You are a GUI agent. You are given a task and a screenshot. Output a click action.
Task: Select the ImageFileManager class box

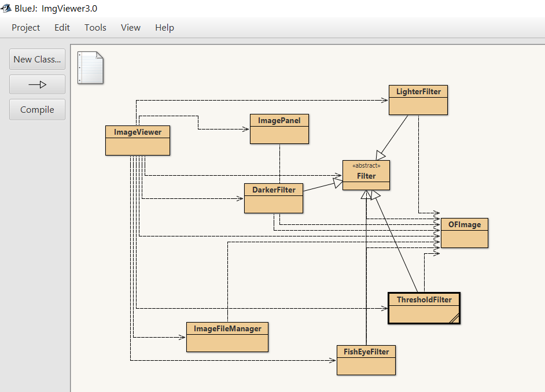(227, 337)
